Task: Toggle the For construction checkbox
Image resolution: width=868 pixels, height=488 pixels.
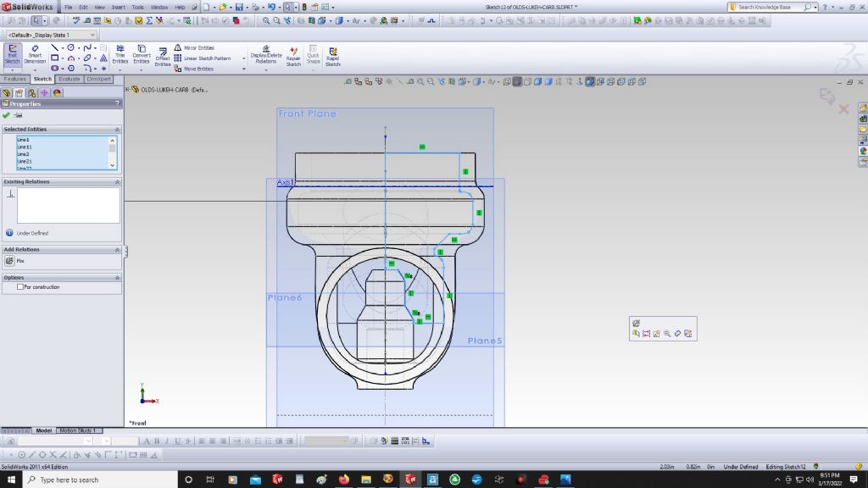Action: (20, 287)
